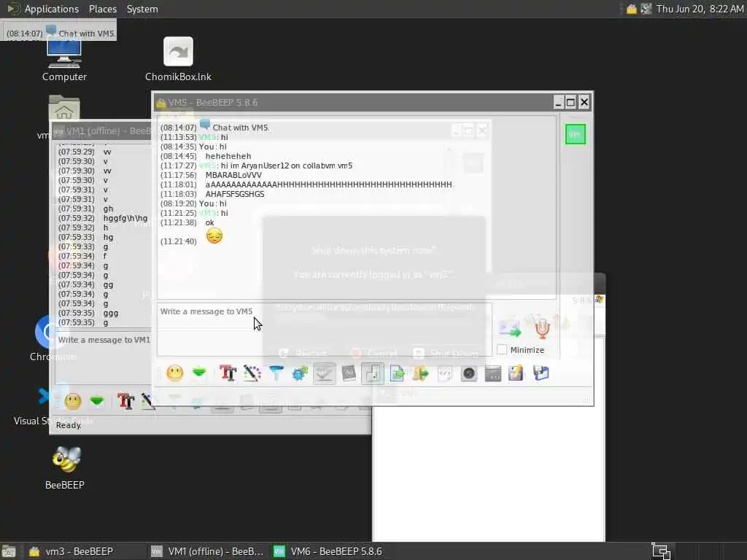Toggle the spell-check icon in VM5 toolbar
The image size is (747, 560).
pos(325,373)
